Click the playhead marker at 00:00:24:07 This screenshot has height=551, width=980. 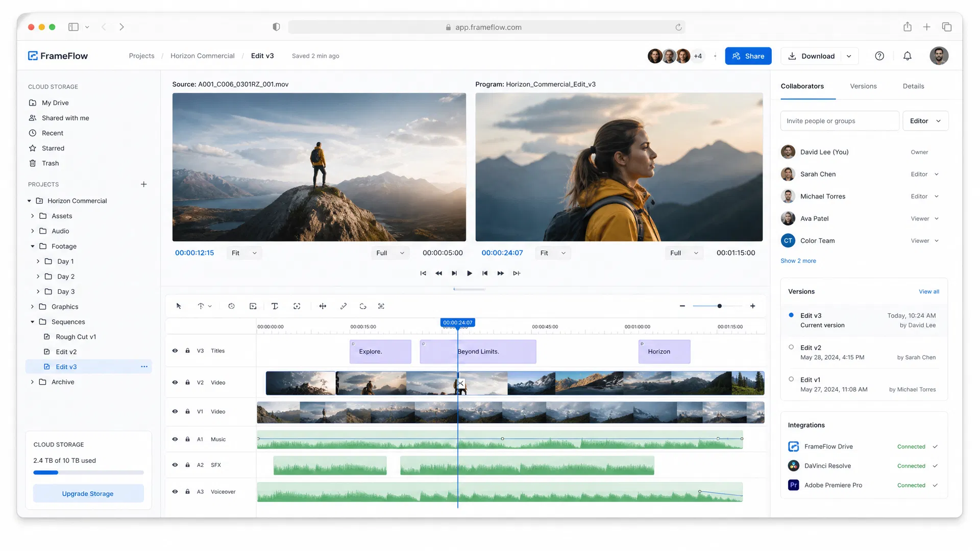457,323
